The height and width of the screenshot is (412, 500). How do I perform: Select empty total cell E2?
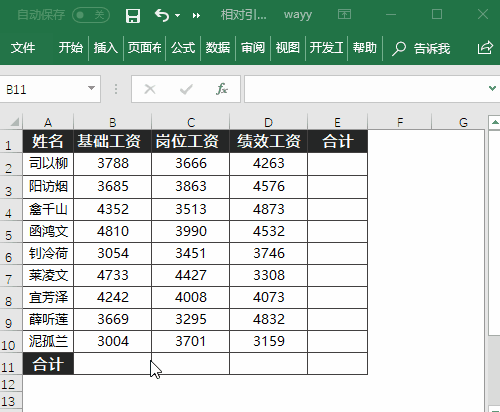pos(337,164)
